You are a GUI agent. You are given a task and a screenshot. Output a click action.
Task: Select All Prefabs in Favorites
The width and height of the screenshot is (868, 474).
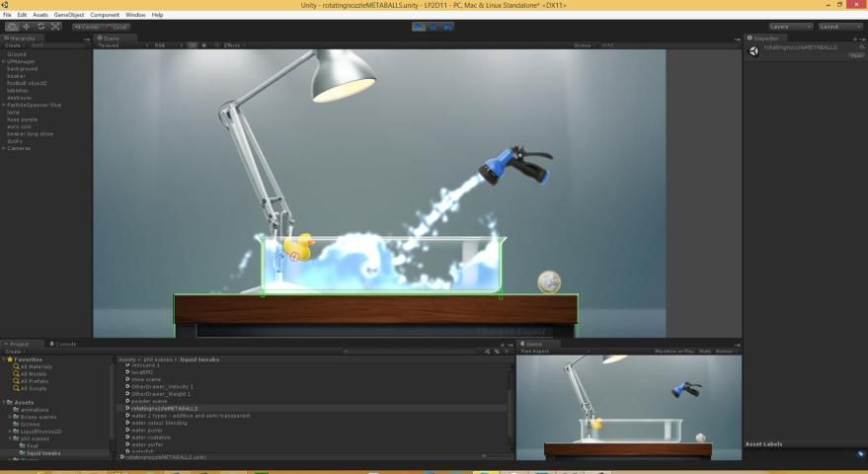pyautogui.click(x=34, y=381)
